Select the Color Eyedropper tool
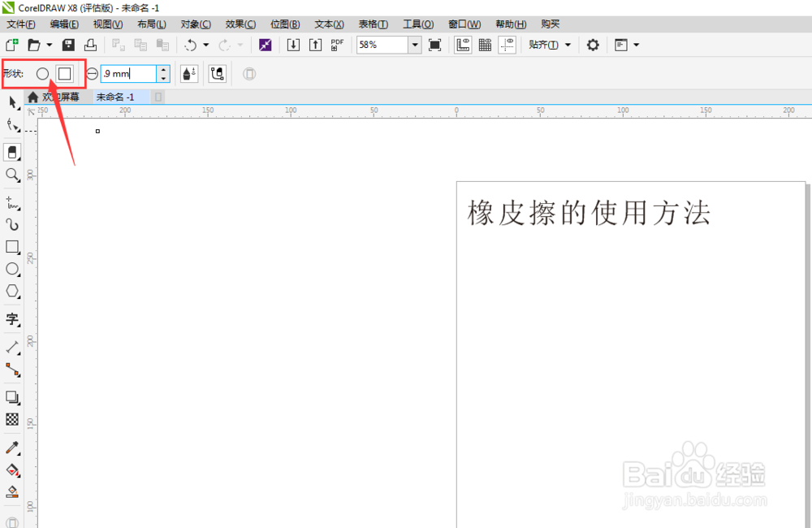The height and width of the screenshot is (528, 812). [13, 448]
